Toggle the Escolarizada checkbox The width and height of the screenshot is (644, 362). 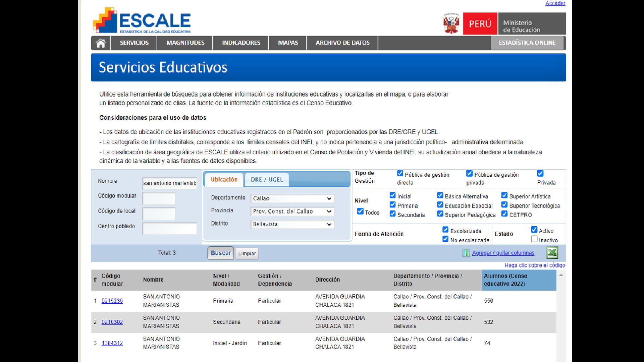[x=445, y=230]
